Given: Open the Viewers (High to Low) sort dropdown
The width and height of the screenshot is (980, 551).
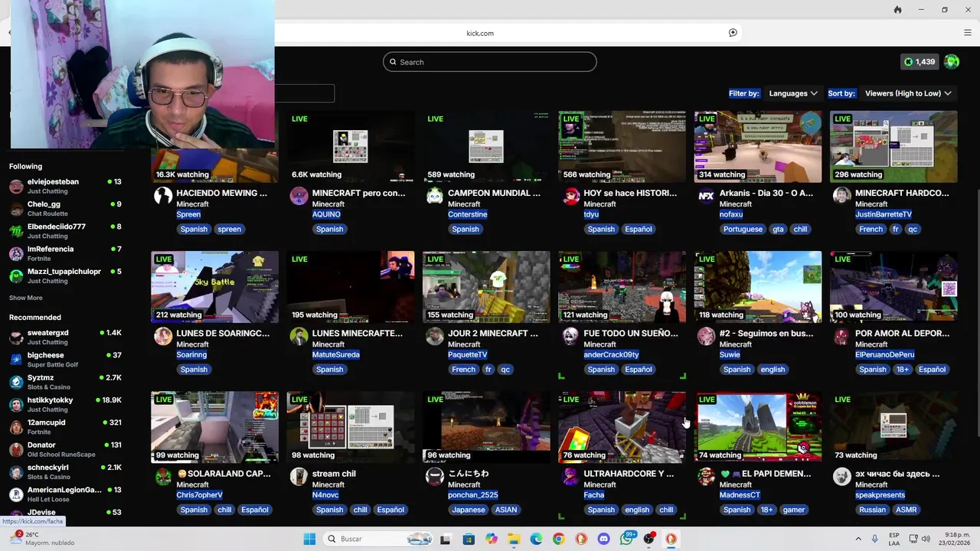Looking at the screenshot, I should 908,93.
